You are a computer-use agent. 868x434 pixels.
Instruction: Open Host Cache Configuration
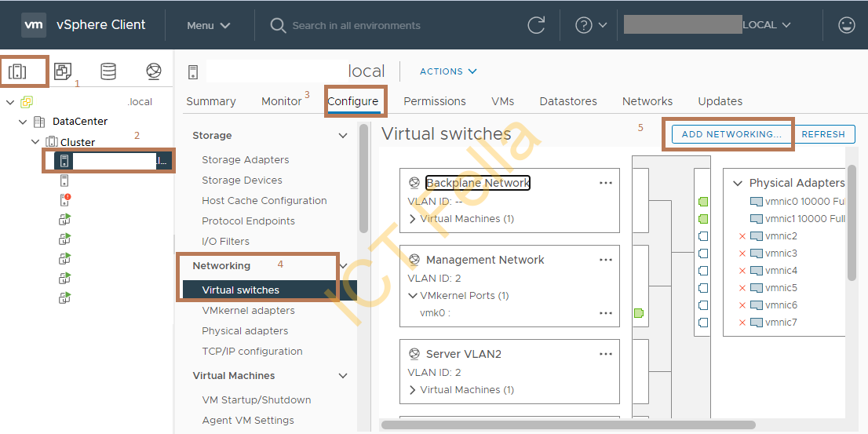[x=264, y=200]
